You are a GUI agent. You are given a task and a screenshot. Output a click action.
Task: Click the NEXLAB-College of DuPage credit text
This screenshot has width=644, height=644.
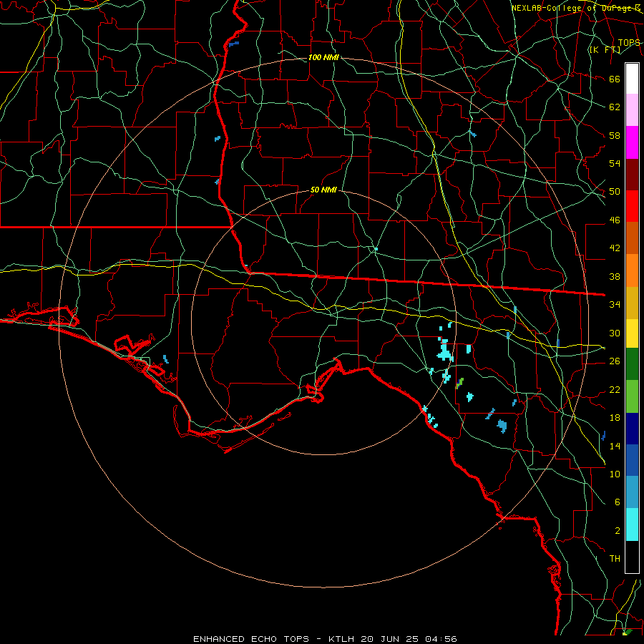coord(575,8)
